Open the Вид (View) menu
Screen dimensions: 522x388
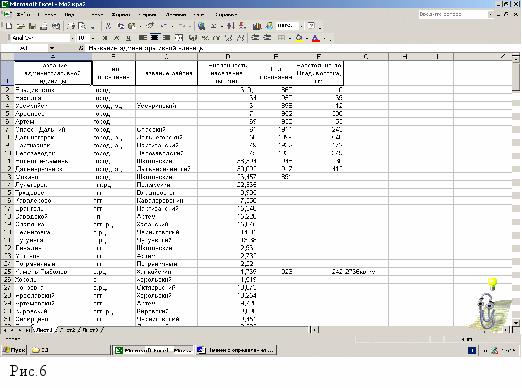coord(69,15)
